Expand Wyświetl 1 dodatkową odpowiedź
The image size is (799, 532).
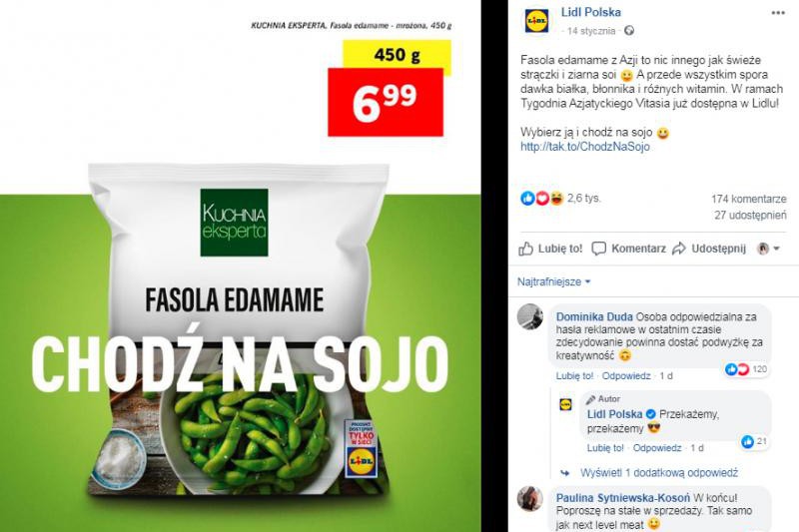(659, 473)
